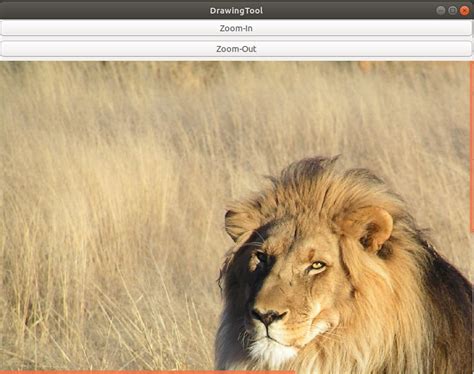Click the lion's white chin fur
The width and height of the screenshot is (474, 374).
coord(272,353)
